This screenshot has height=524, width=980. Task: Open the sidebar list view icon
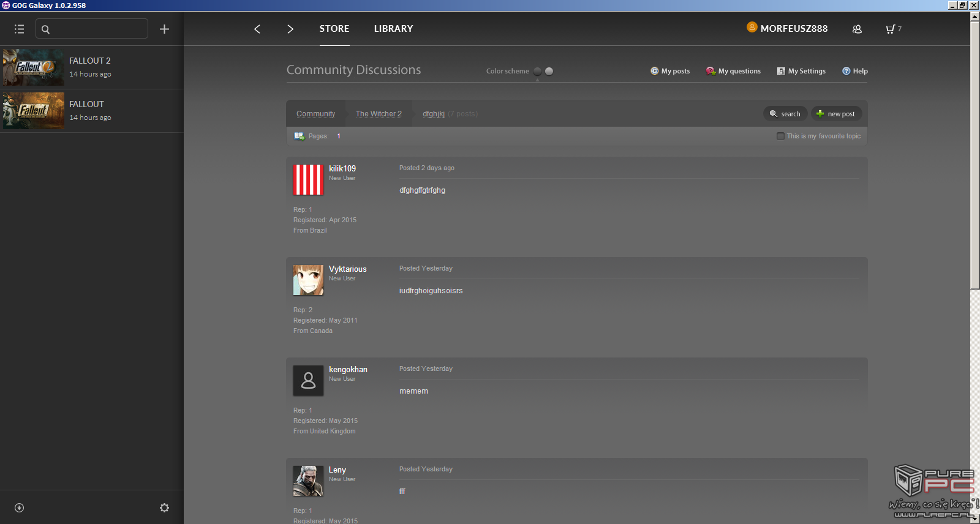tap(19, 29)
